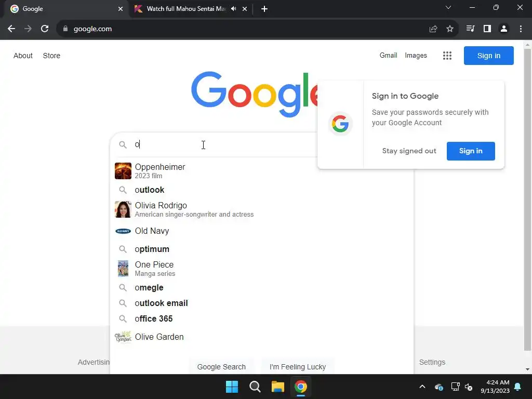
Task: Select the office 365 suggestion
Action: click(262, 319)
